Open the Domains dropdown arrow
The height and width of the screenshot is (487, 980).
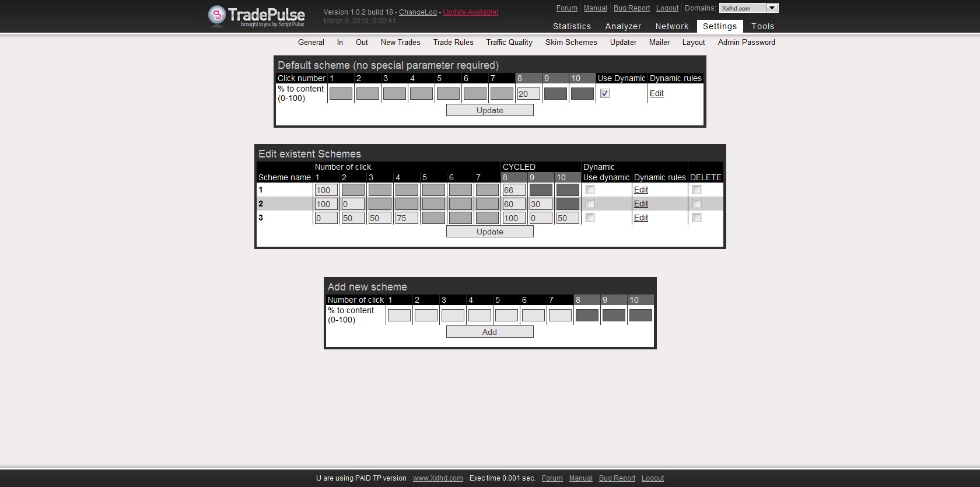coord(772,8)
